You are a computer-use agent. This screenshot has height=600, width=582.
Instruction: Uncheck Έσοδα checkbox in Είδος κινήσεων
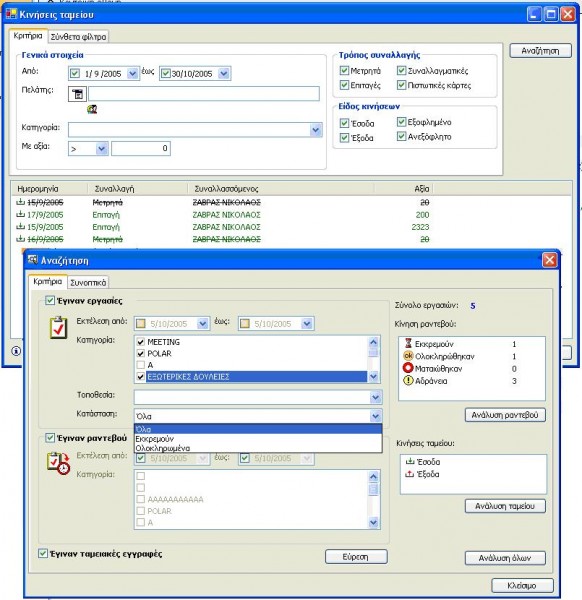[344, 123]
